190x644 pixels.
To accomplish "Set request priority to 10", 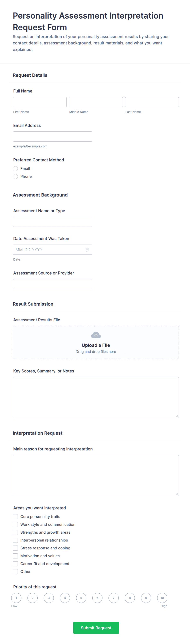I will coord(162,598).
